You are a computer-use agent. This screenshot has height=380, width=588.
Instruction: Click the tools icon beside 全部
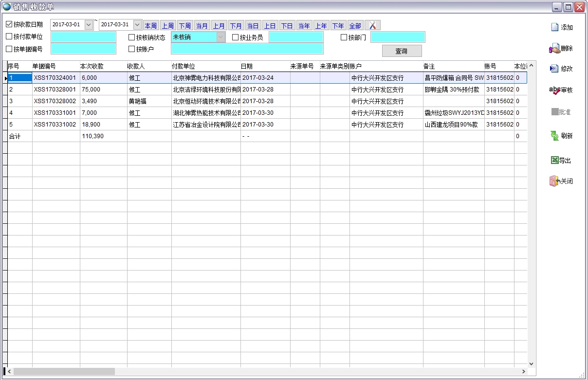point(372,25)
